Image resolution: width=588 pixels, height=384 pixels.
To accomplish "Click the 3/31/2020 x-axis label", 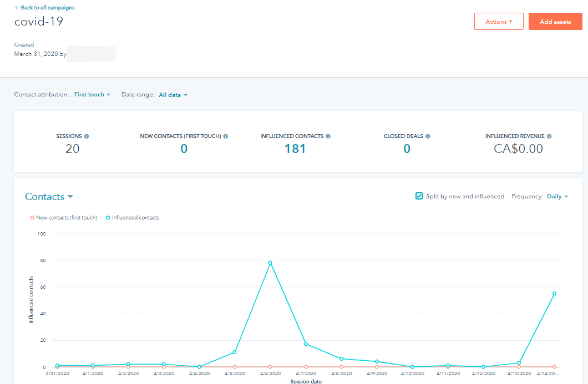I will [x=57, y=373].
